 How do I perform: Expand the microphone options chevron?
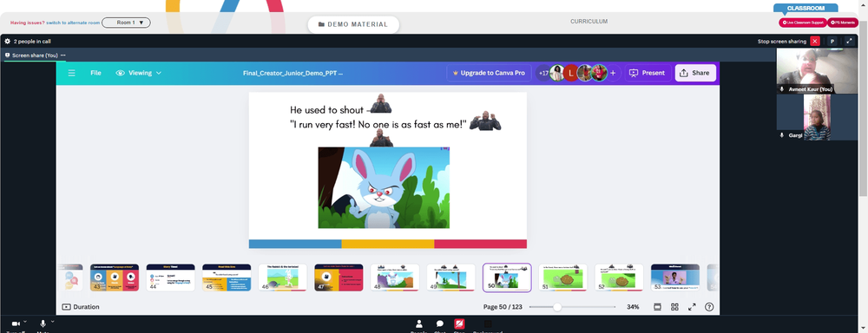53,322
